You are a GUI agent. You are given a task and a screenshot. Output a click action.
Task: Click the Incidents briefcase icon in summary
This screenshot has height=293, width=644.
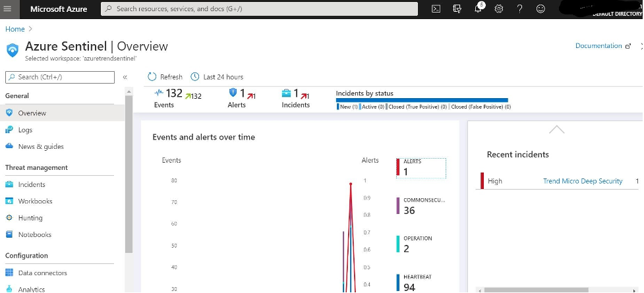(x=286, y=93)
